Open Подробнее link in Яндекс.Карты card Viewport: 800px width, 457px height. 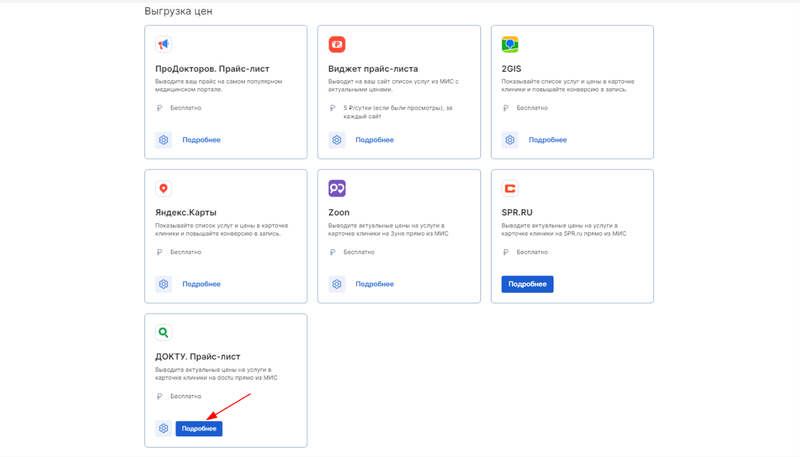(x=202, y=284)
